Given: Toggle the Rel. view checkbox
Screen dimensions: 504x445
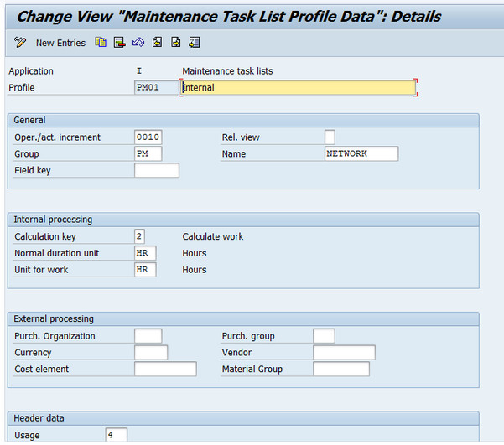Looking at the screenshot, I should (330, 137).
